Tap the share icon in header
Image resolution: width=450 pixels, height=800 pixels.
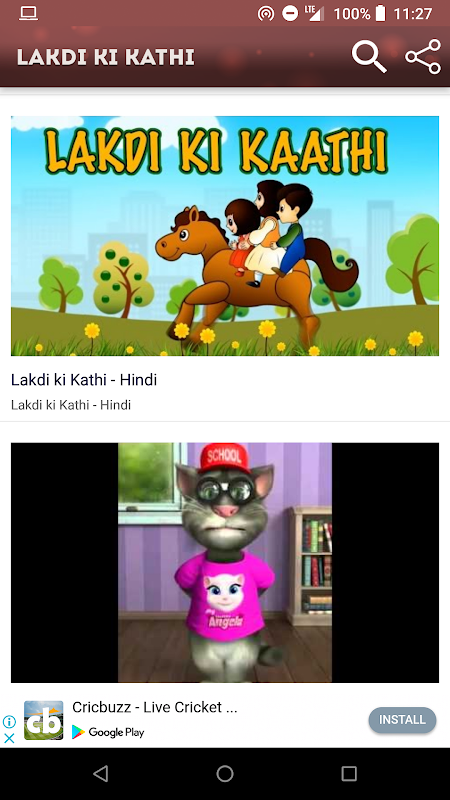tap(423, 57)
